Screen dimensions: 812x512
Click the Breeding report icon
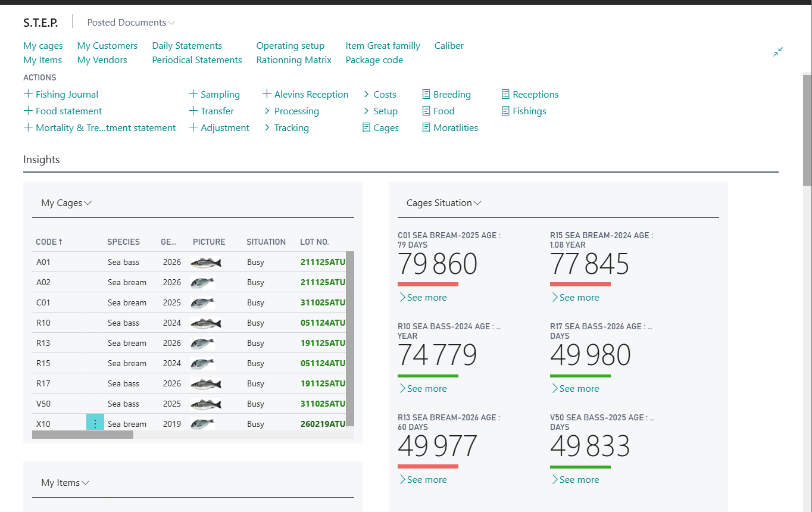[426, 94]
